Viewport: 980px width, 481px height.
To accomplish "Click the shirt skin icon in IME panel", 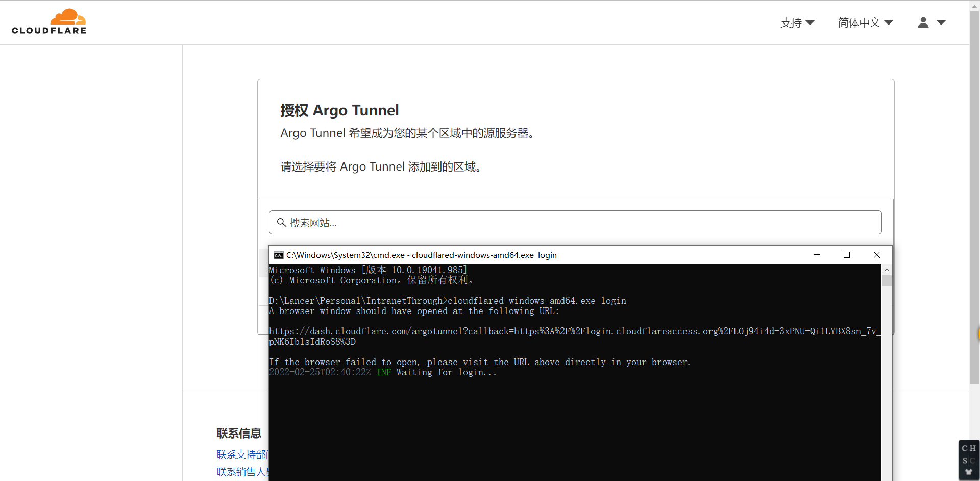I will [969, 472].
